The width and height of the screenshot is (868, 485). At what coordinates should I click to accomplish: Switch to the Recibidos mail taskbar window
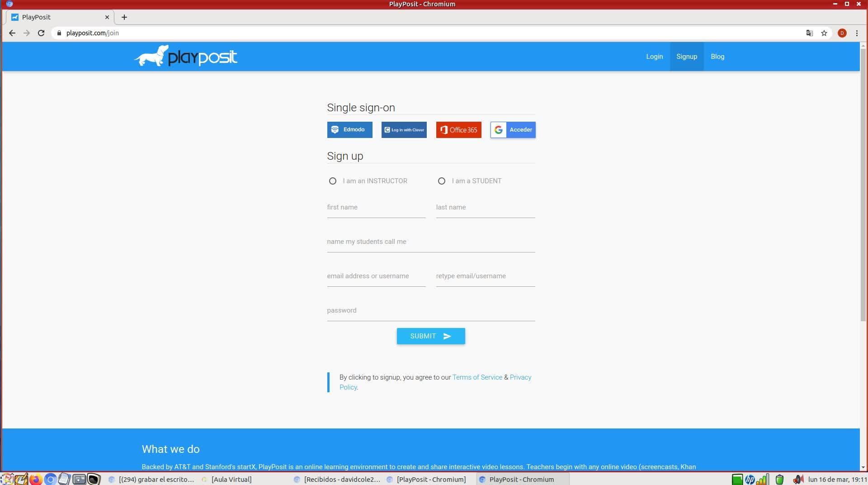(337, 480)
